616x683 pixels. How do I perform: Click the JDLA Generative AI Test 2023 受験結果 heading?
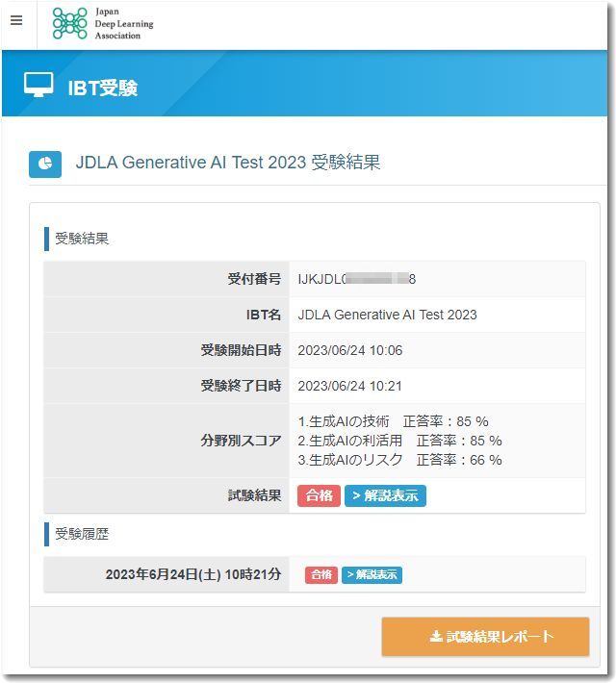228,163
